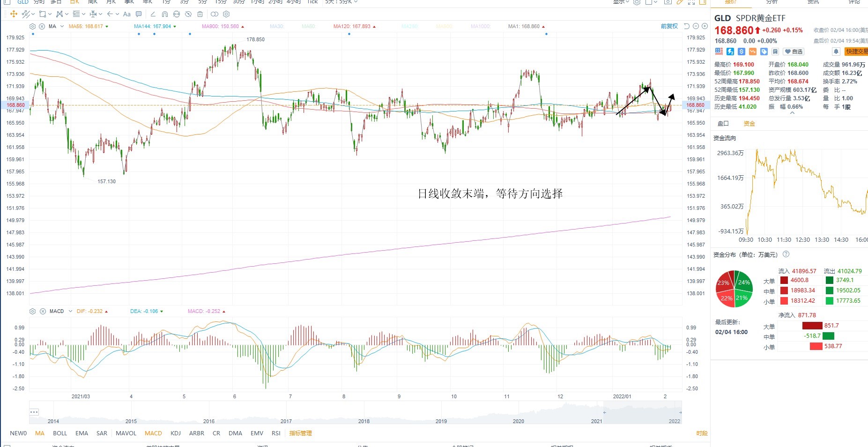Image resolution: width=868 pixels, height=447 pixels.
Task: Click the blue lightning badge icon
Action: 730,52
